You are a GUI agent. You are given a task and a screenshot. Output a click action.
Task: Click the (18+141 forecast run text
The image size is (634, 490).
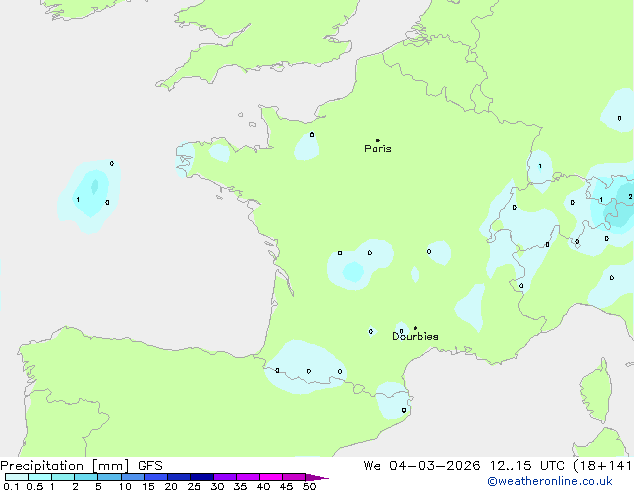point(603,466)
